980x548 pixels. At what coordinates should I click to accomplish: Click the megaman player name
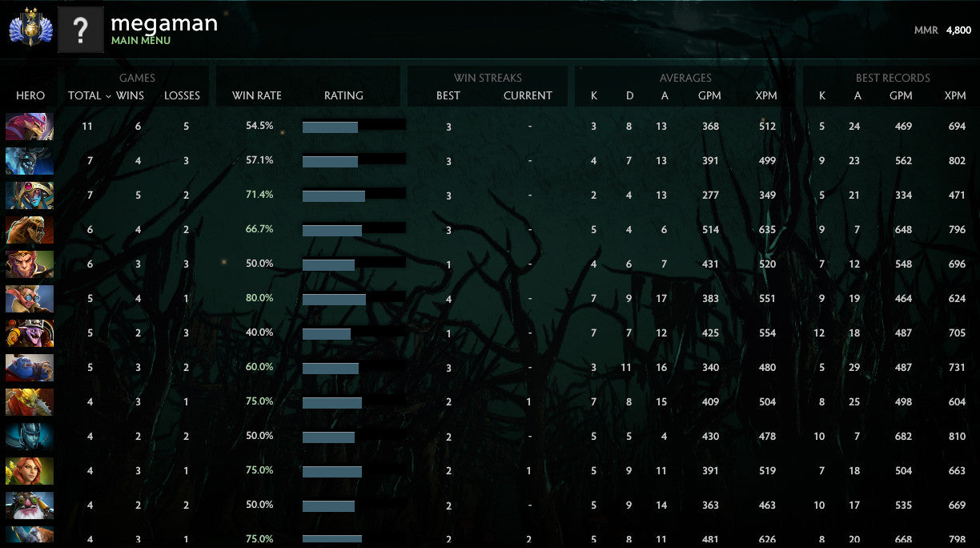point(163,23)
